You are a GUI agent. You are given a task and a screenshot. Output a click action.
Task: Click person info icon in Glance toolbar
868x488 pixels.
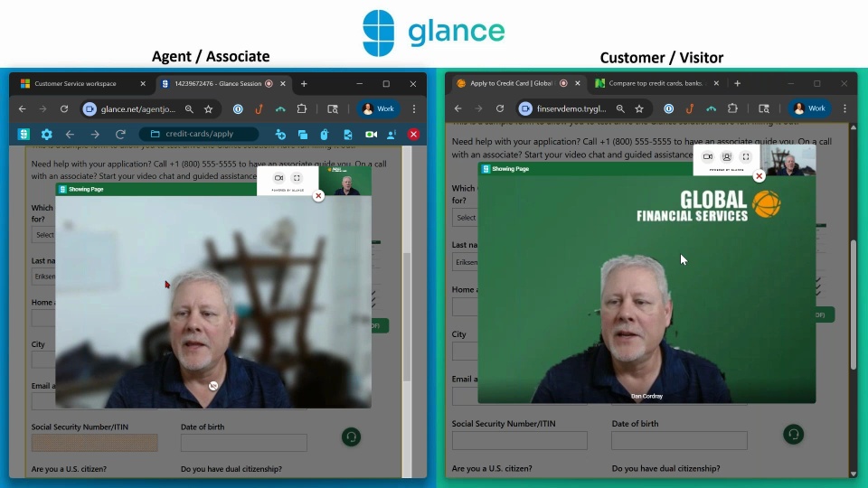[392, 134]
